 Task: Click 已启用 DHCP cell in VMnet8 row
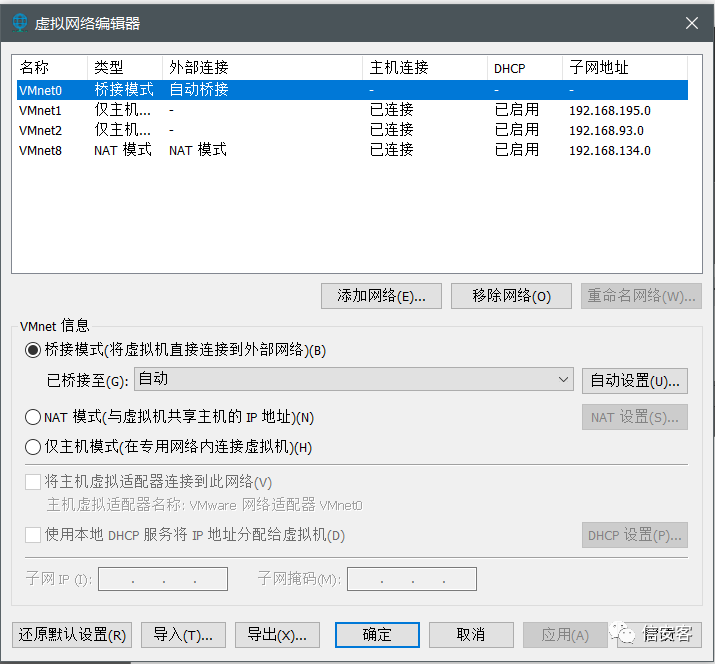click(x=517, y=150)
